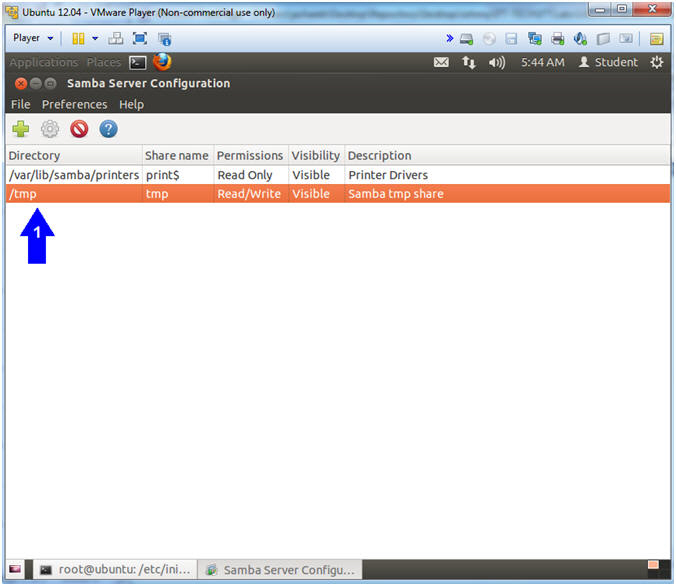Switch to root@ubuntu terminal taskbar item
The image size is (676, 586).
[116, 570]
